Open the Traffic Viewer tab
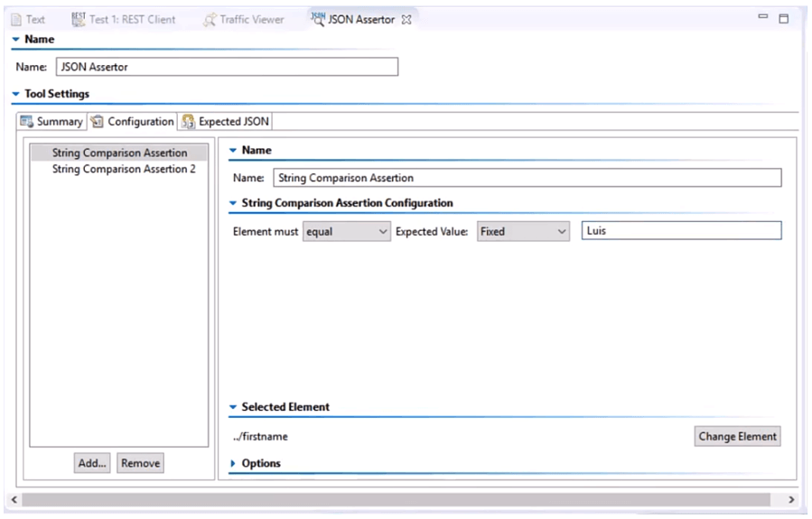 [244, 20]
